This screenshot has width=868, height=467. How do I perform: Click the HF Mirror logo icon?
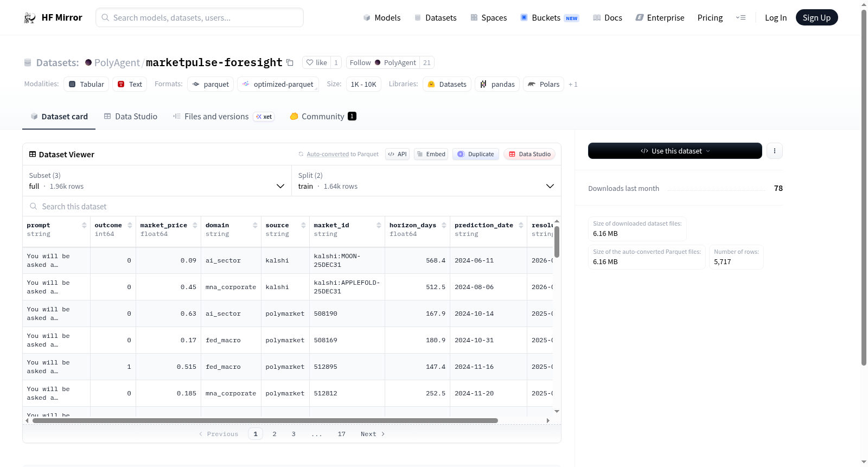coord(30,18)
